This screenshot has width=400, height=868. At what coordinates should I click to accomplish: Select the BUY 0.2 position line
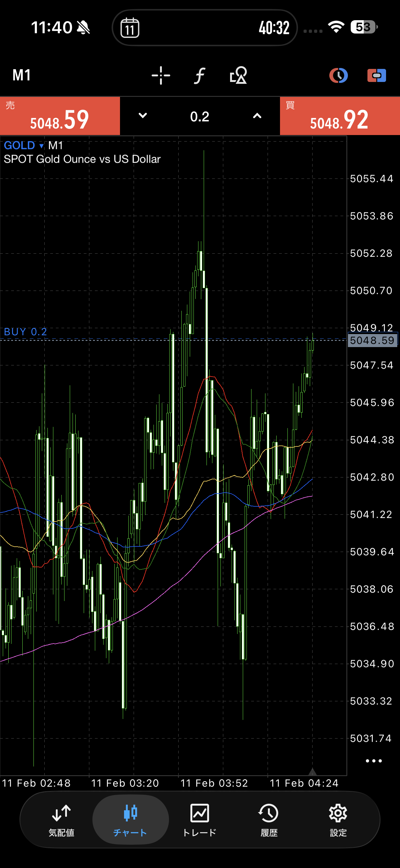(26, 332)
